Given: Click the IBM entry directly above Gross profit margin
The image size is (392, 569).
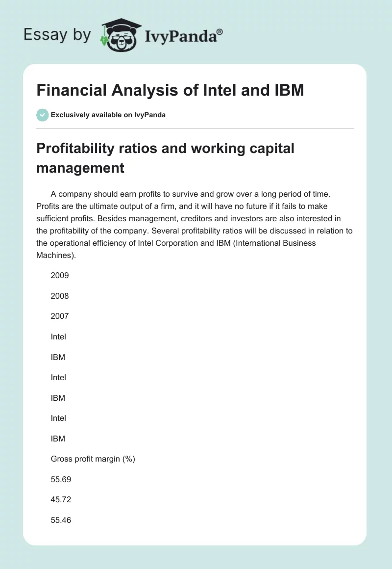Looking at the screenshot, I should (58, 439).
